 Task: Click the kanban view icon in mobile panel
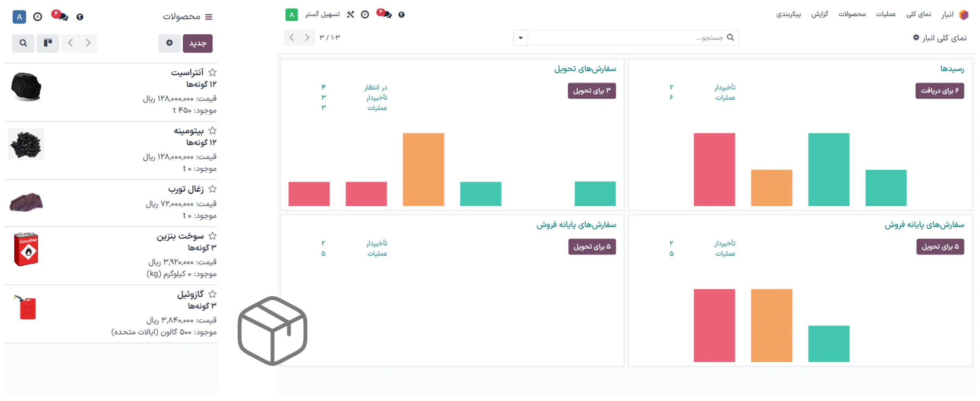pyautogui.click(x=48, y=43)
